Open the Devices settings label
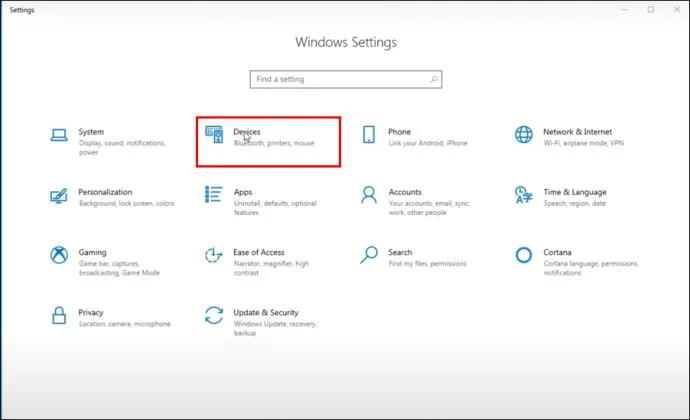This screenshot has height=420, width=690. coord(247,132)
